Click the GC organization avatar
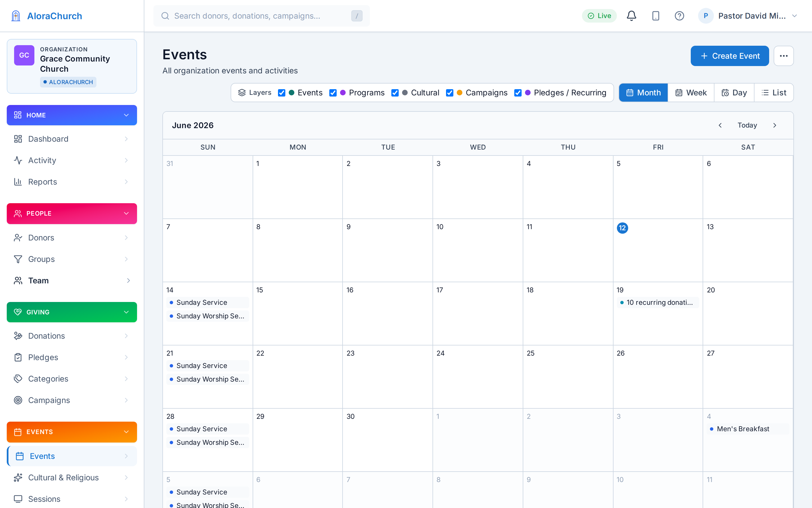The width and height of the screenshot is (812, 508). tap(24, 55)
